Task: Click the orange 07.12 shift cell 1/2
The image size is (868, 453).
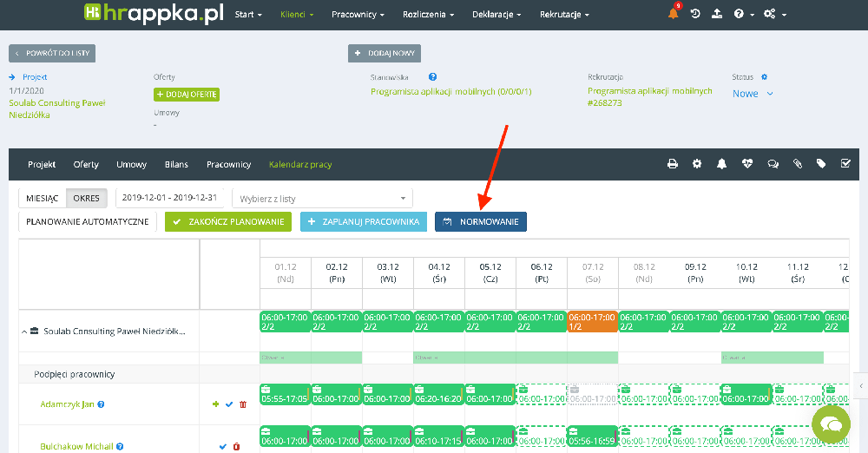Action: point(592,322)
